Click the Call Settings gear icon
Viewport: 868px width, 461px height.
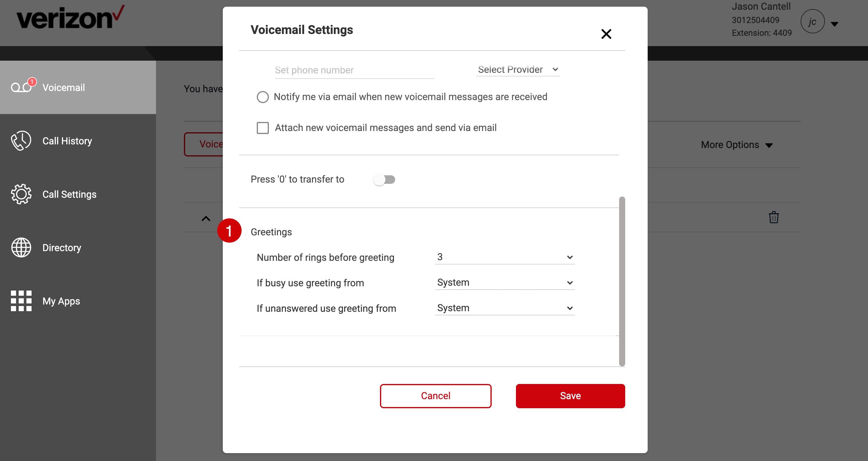[21, 194]
